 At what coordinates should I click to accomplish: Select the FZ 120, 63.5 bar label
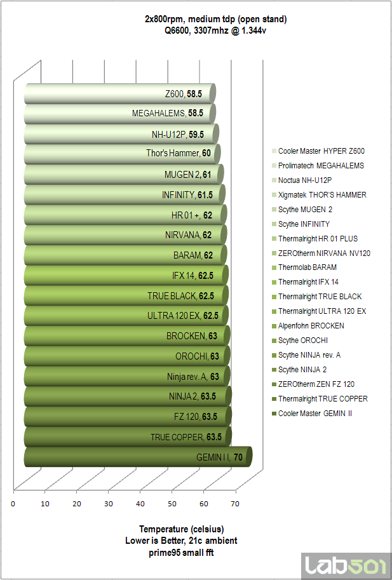[196, 417]
